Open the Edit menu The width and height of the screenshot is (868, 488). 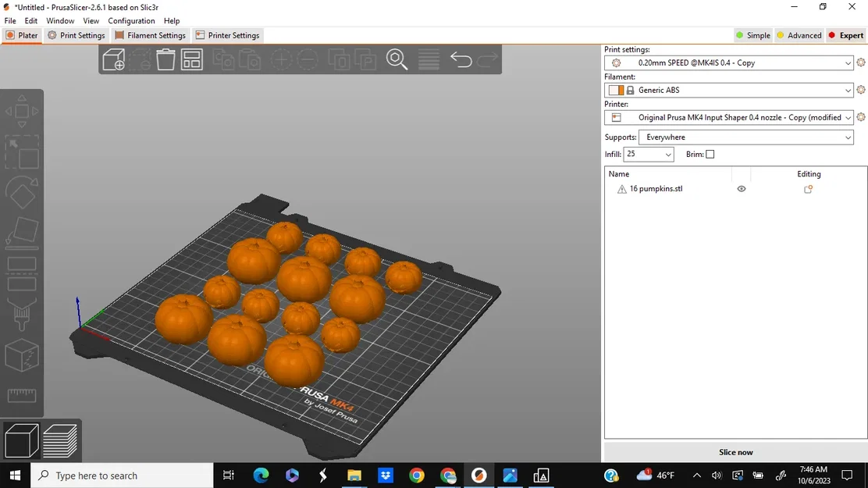pos(31,20)
